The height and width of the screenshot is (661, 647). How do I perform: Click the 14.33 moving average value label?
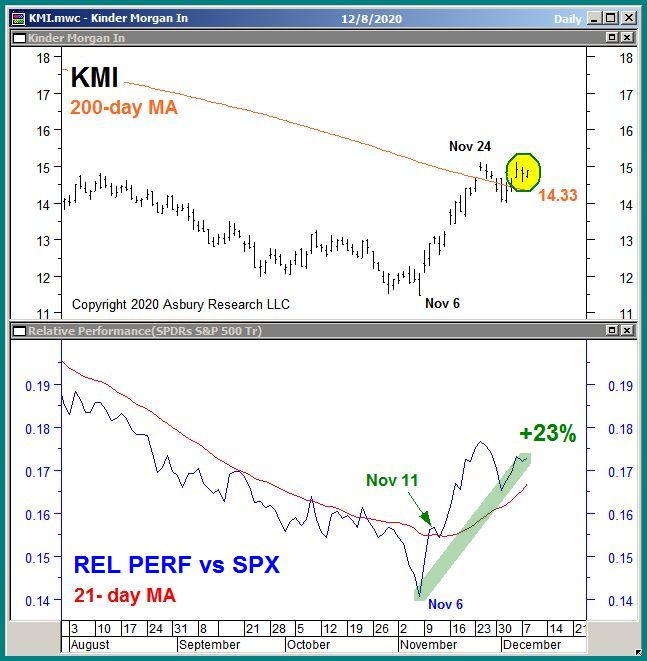point(557,196)
